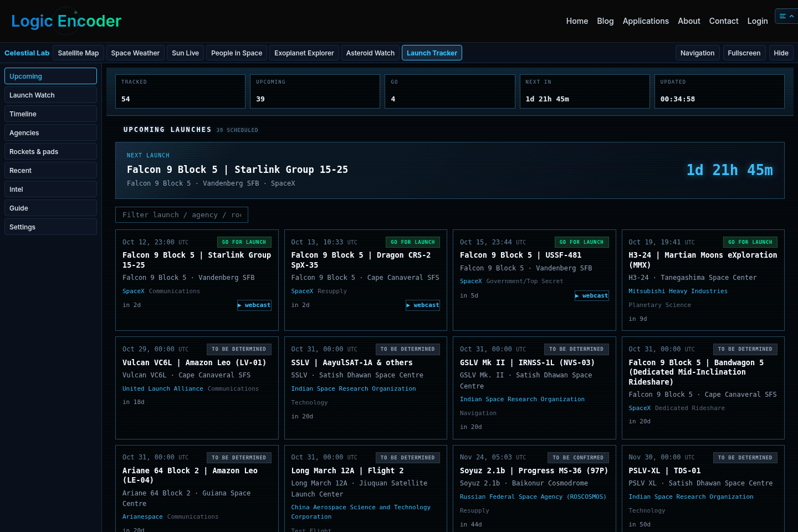Open People in Space tab
The width and height of the screenshot is (798, 532).
click(237, 53)
